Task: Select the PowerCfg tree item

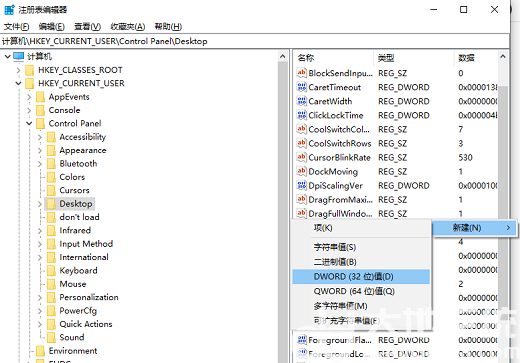Action: pyautogui.click(x=78, y=311)
